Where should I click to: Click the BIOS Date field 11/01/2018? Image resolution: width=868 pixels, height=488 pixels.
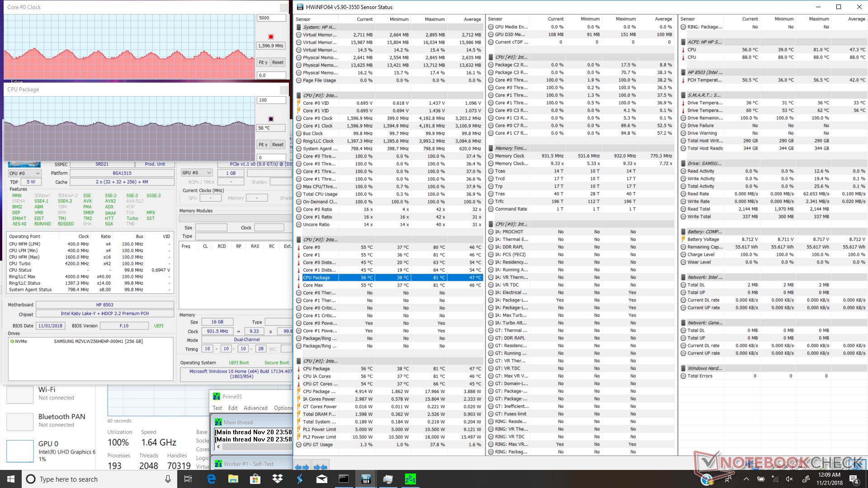(x=50, y=326)
